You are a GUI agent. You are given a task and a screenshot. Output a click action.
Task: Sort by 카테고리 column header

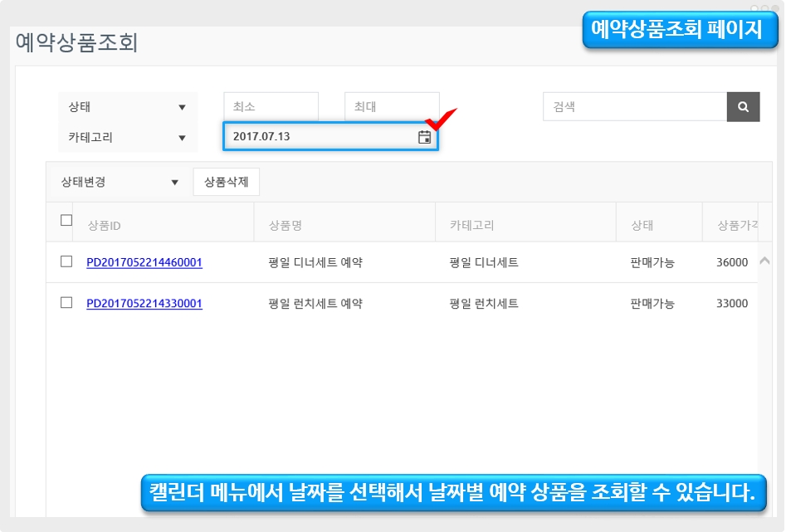[472, 225]
